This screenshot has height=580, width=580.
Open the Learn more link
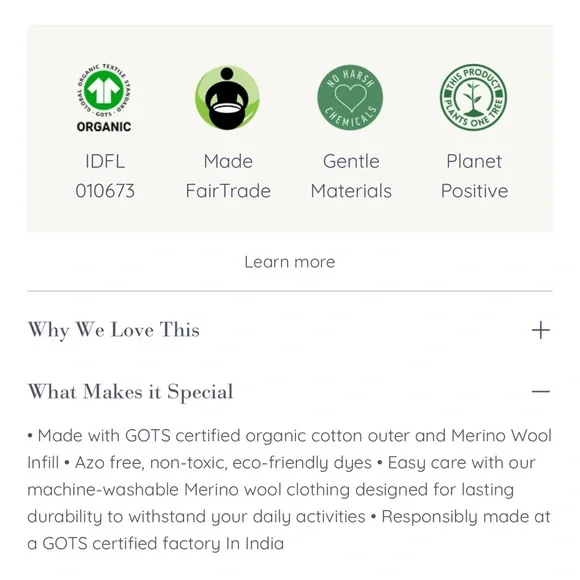point(290,262)
